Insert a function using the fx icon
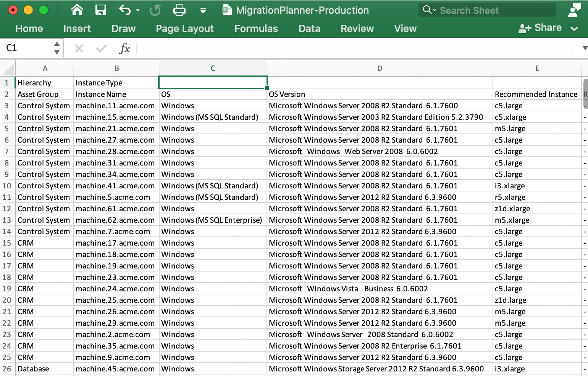Screen dimensions: 588x376 124,48
